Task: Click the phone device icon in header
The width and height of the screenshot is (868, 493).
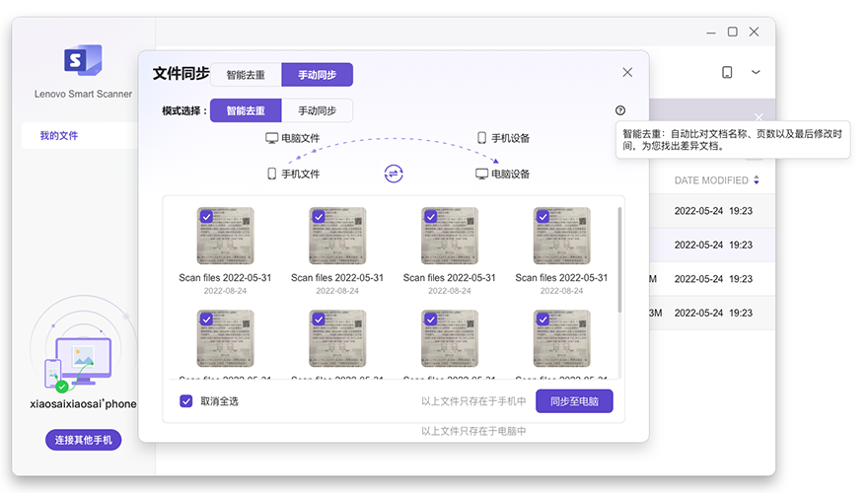Action: click(x=727, y=72)
